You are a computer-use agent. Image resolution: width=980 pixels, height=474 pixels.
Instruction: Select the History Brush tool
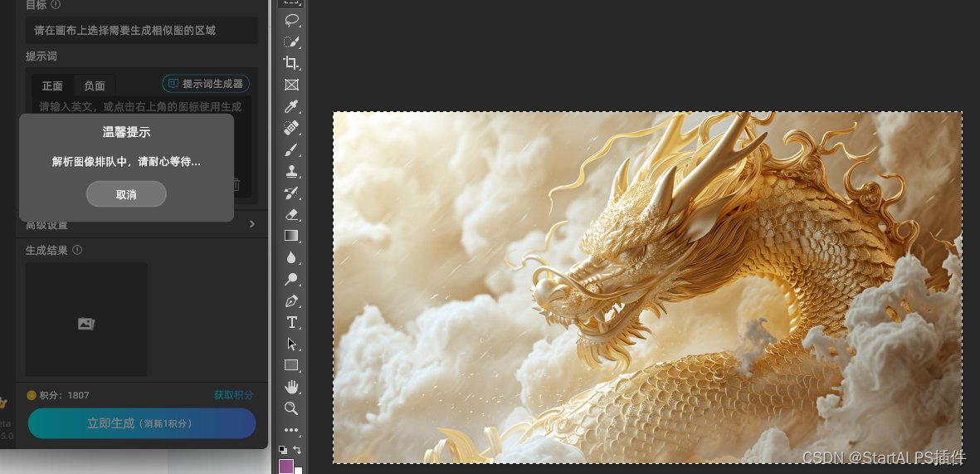pos(291,193)
